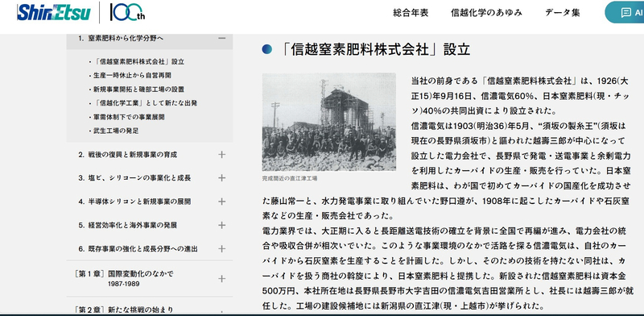
Task: Click the 直江津工場 historical photo
Action: (329, 123)
